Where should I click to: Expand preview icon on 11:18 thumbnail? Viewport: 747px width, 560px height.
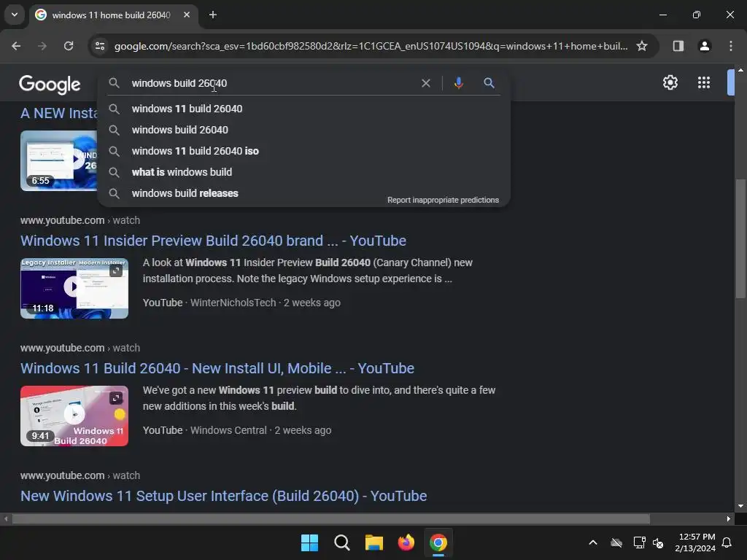(116, 271)
